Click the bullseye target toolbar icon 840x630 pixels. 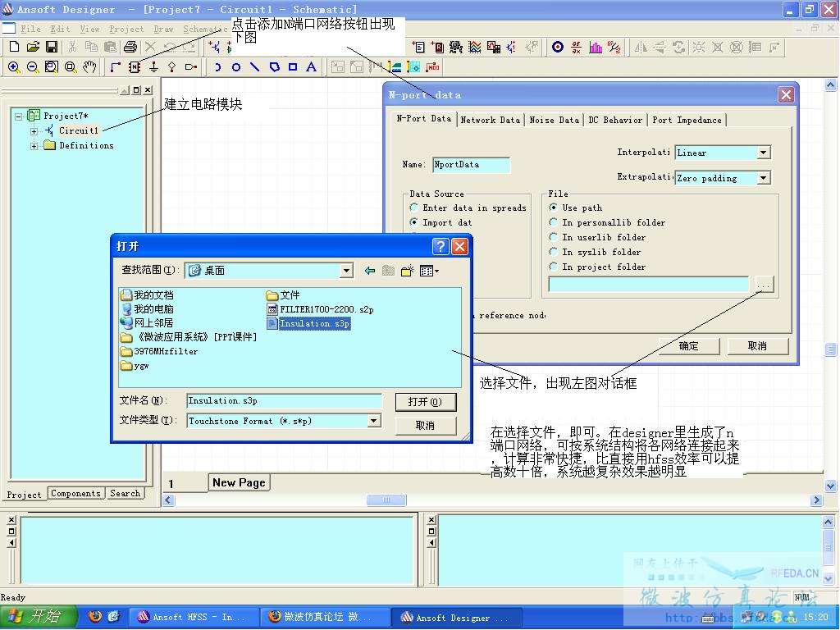(558, 47)
